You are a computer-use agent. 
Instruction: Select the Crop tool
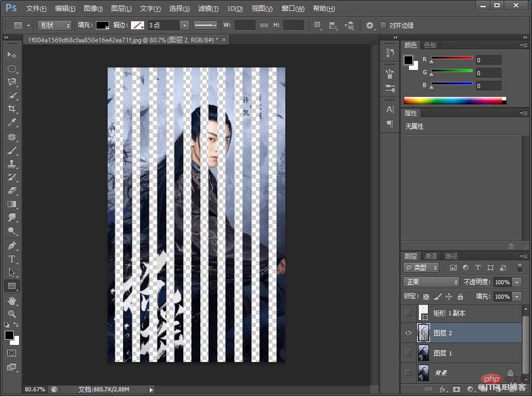(12, 109)
